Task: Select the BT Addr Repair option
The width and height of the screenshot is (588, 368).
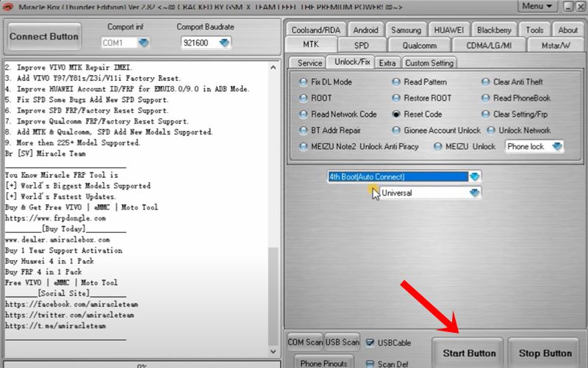Action: (330, 131)
